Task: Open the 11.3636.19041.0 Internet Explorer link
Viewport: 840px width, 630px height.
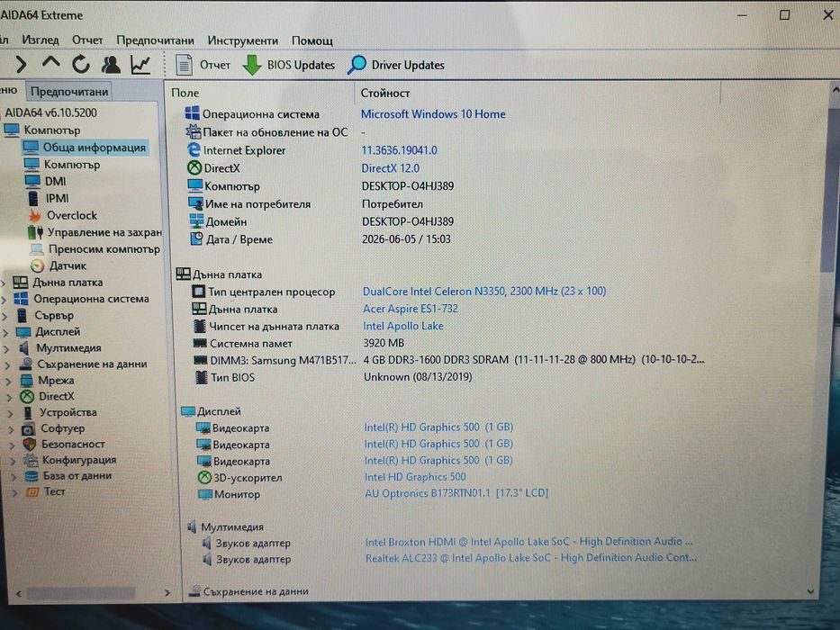Action: pyautogui.click(x=399, y=150)
